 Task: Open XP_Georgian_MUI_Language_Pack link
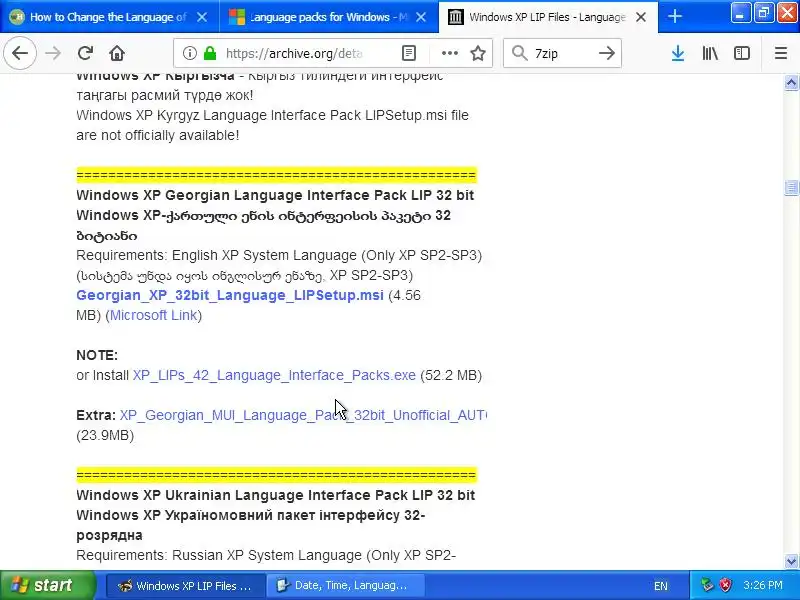point(303,415)
